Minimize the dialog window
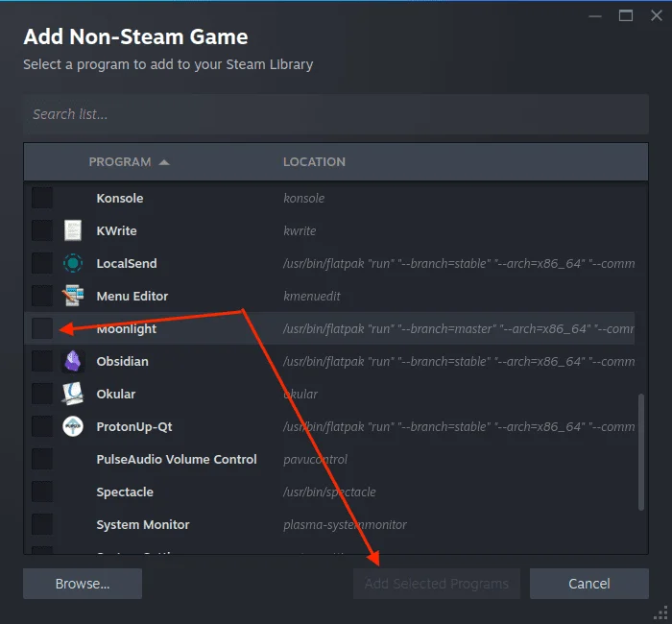This screenshot has height=624, width=672. (x=595, y=16)
